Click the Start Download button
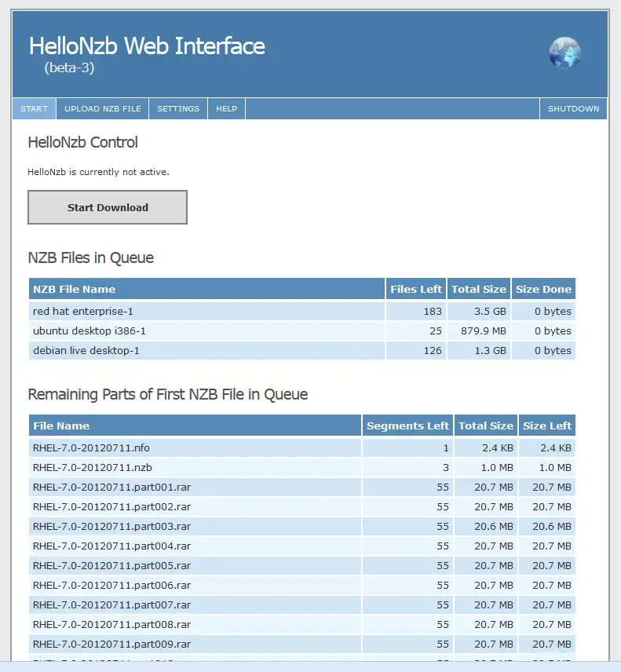 click(108, 207)
